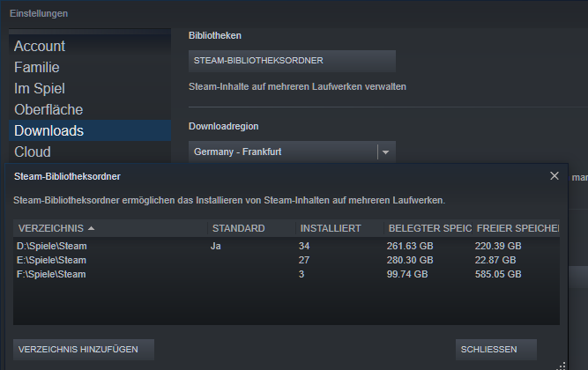Image resolution: width=588 pixels, height=370 pixels.
Task: Click the VERZEICHNIS HINZUFÜGEN button
Action: [84, 350]
